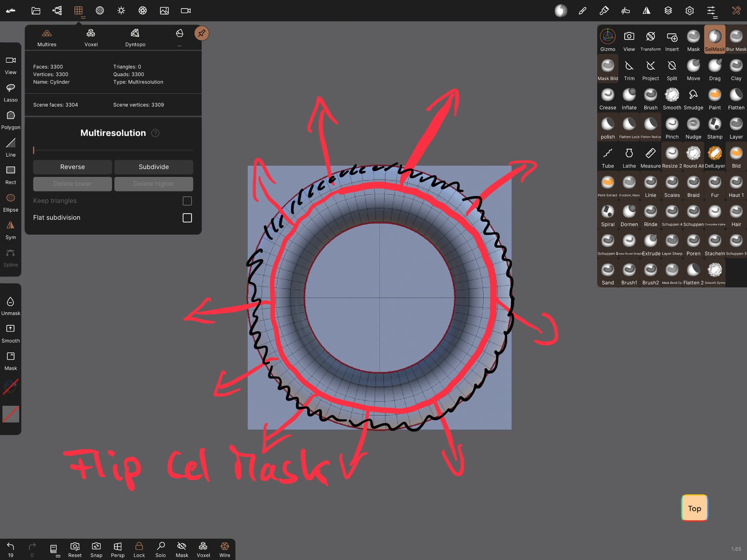Screen dimensions: 747x560
Task: Open the Symmetry settings icon in top bar
Action: [x=646, y=11]
